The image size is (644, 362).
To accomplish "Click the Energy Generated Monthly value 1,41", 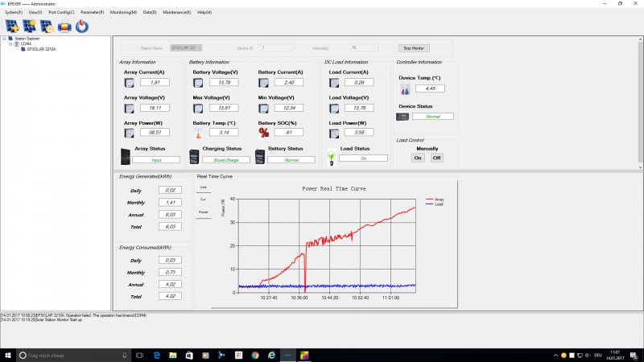I will pos(170,203).
